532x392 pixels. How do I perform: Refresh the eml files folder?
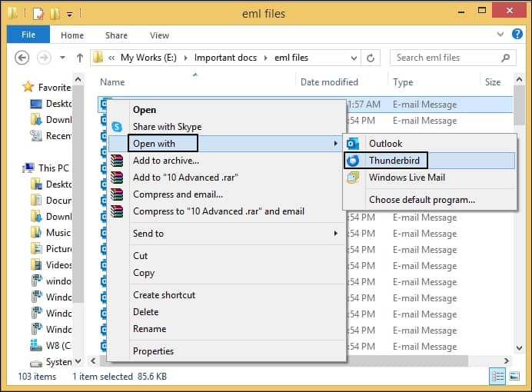371,58
